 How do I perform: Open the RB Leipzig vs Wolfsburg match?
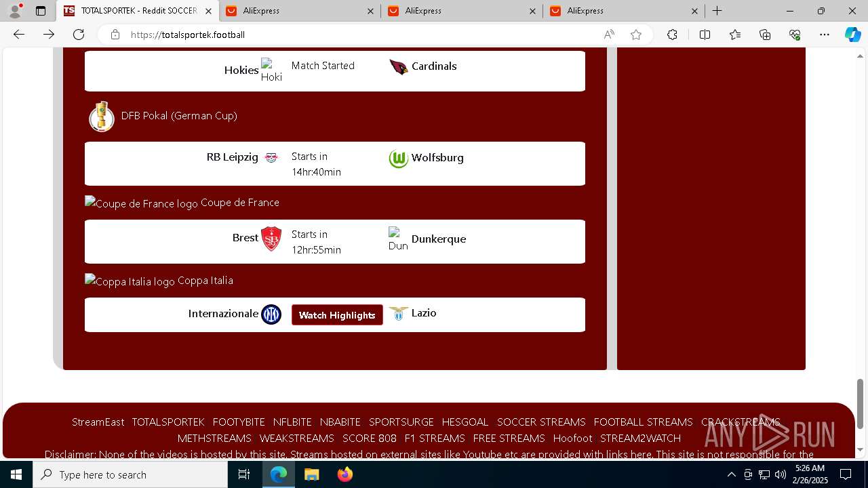click(x=335, y=163)
